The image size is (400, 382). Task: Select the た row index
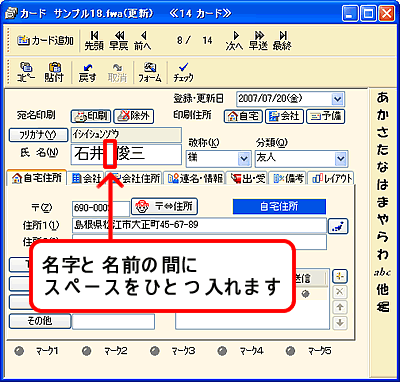click(x=383, y=150)
